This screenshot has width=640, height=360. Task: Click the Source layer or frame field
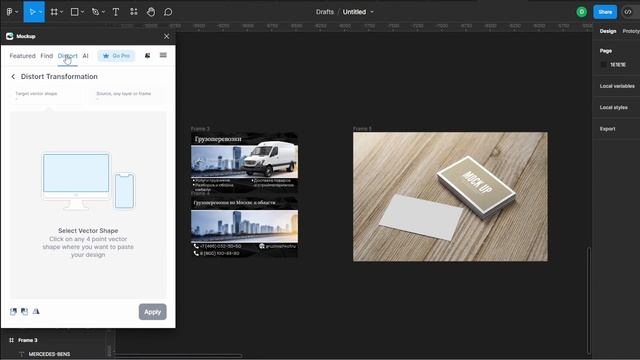coord(129,96)
